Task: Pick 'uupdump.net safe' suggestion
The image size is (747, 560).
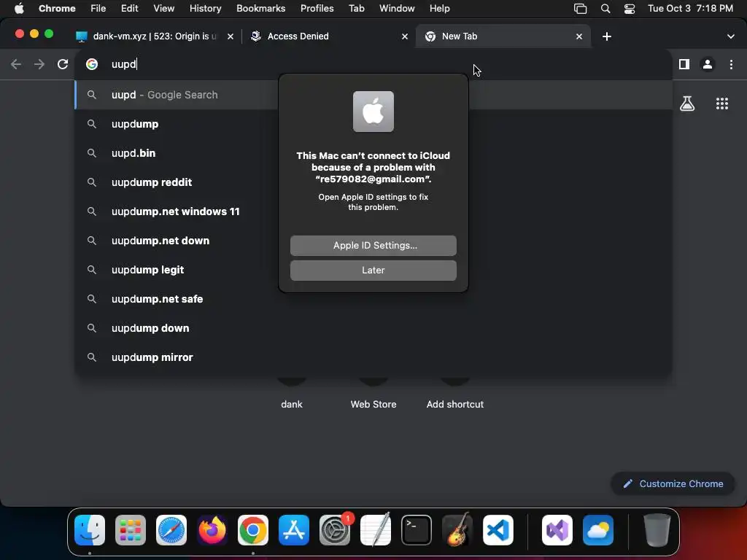Action: point(373,299)
